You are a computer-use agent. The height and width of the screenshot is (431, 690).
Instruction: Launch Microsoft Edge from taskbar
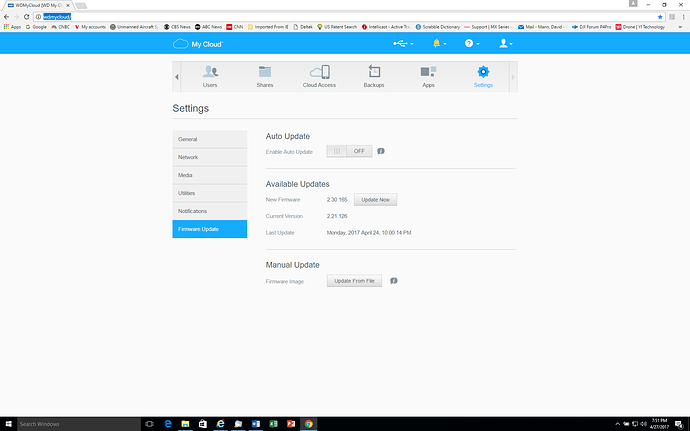pyautogui.click(x=168, y=424)
